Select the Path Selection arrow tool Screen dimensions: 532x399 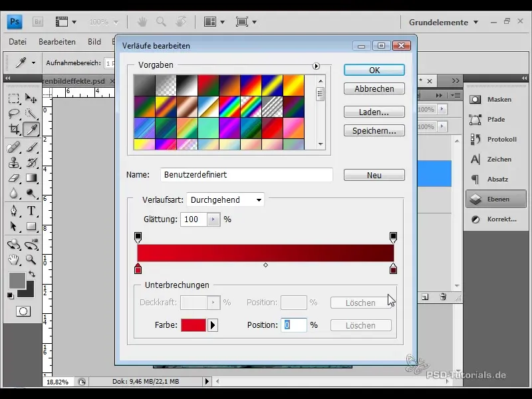point(13,226)
